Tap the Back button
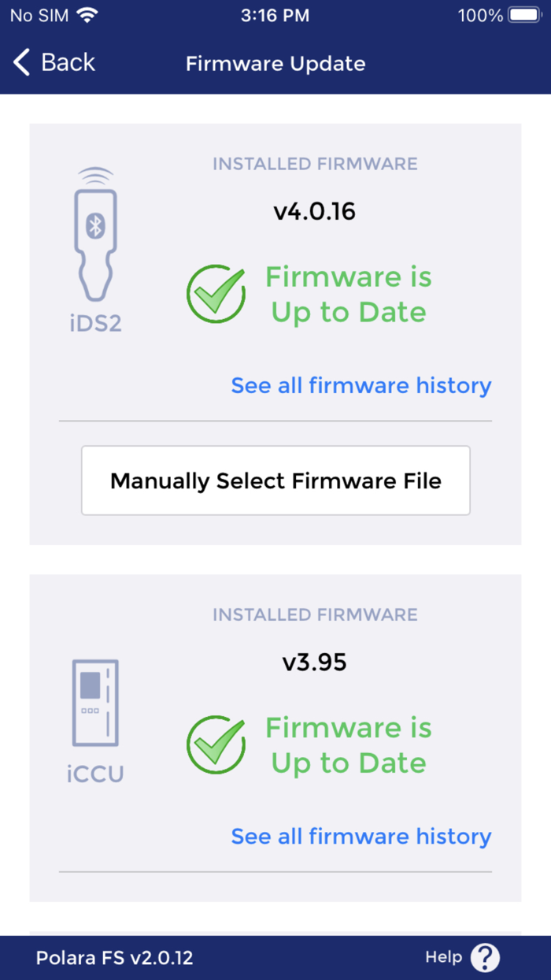This screenshot has width=551, height=980. (53, 63)
